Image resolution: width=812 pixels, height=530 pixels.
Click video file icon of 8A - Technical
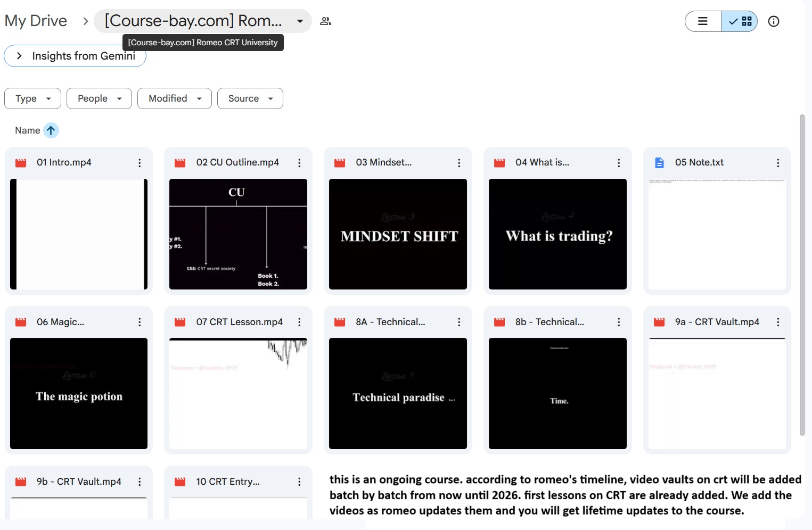point(340,322)
